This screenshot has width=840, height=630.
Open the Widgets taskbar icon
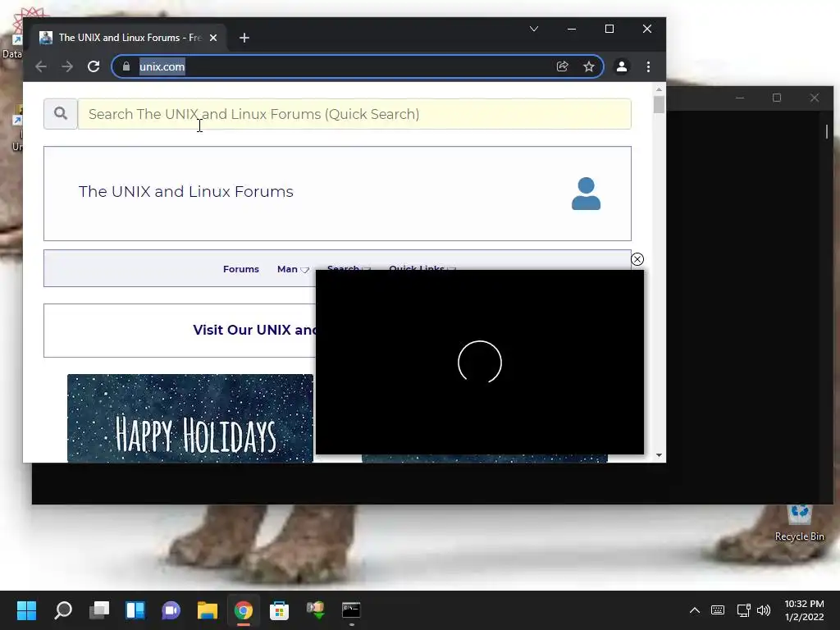(135, 610)
